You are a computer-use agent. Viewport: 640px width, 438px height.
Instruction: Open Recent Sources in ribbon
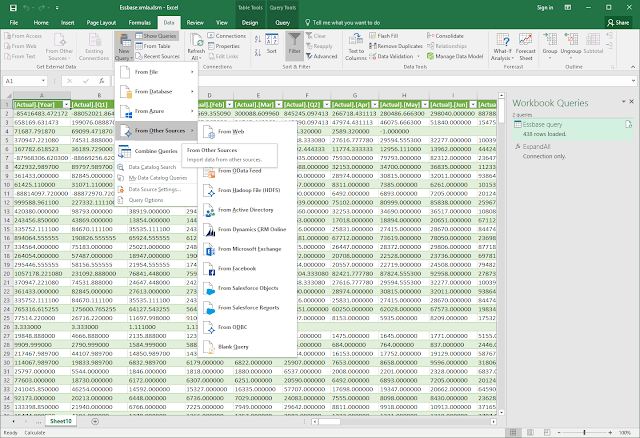[157, 56]
